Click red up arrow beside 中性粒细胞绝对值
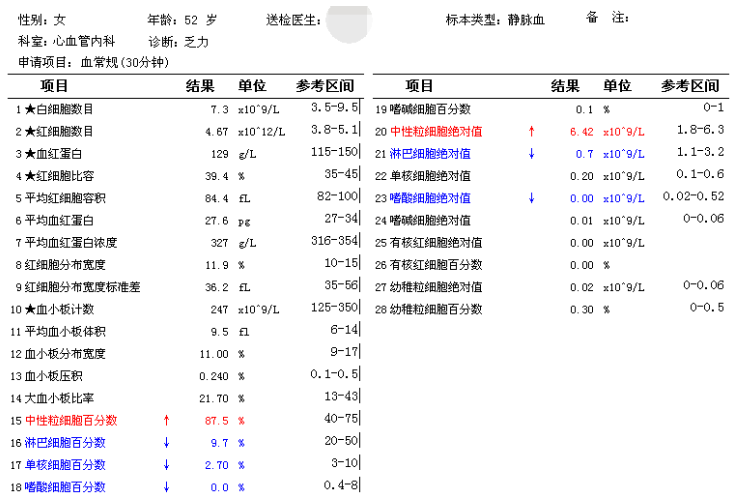 click(531, 131)
